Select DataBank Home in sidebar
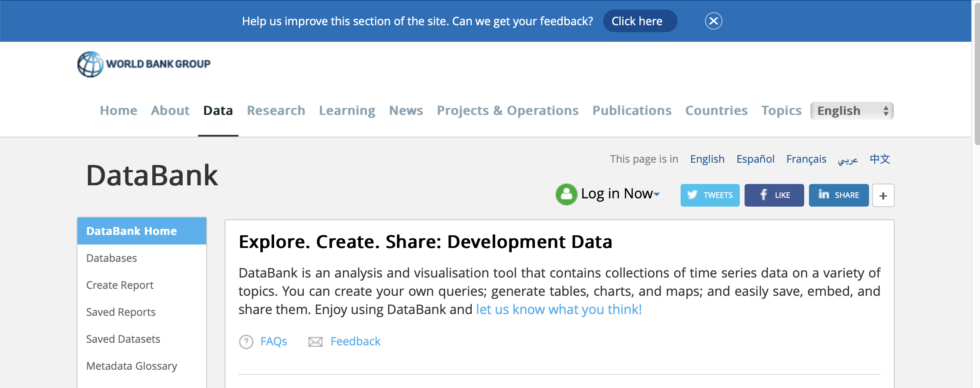Image resolution: width=980 pixels, height=388 pixels. [x=142, y=231]
